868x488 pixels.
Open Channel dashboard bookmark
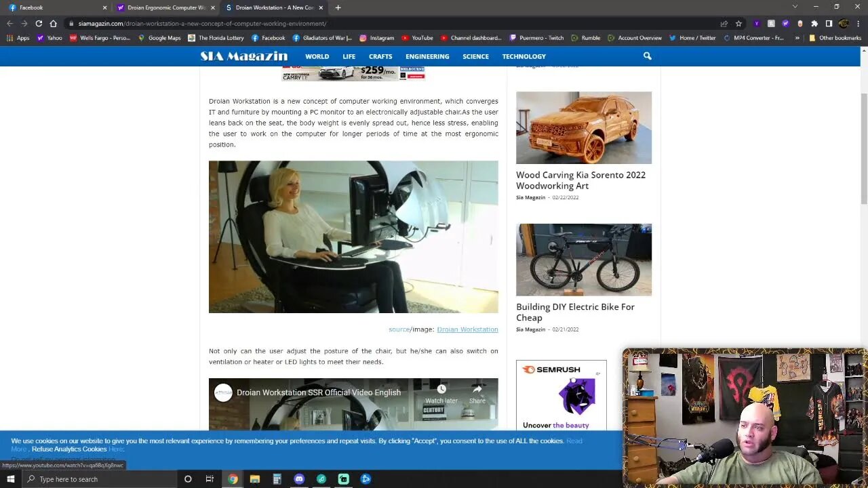[x=471, y=38]
